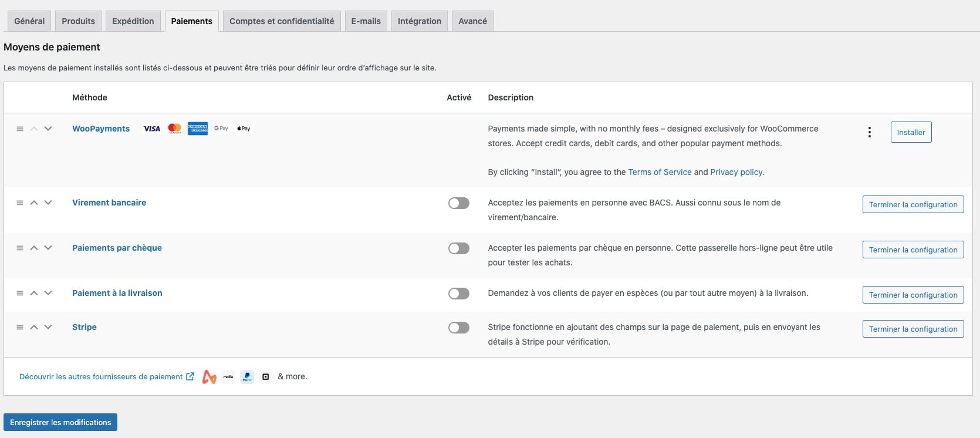Click the Moyens de paiement heading
Image resolution: width=980 pixels, height=438 pixels.
point(52,47)
